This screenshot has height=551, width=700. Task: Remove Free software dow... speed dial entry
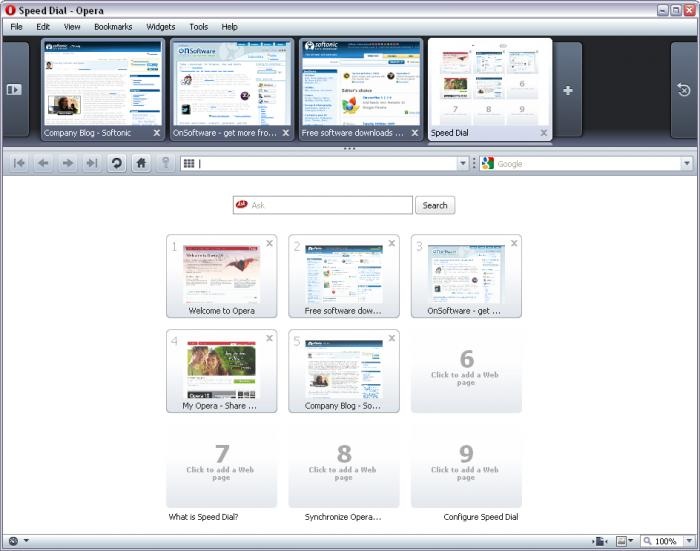click(392, 243)
